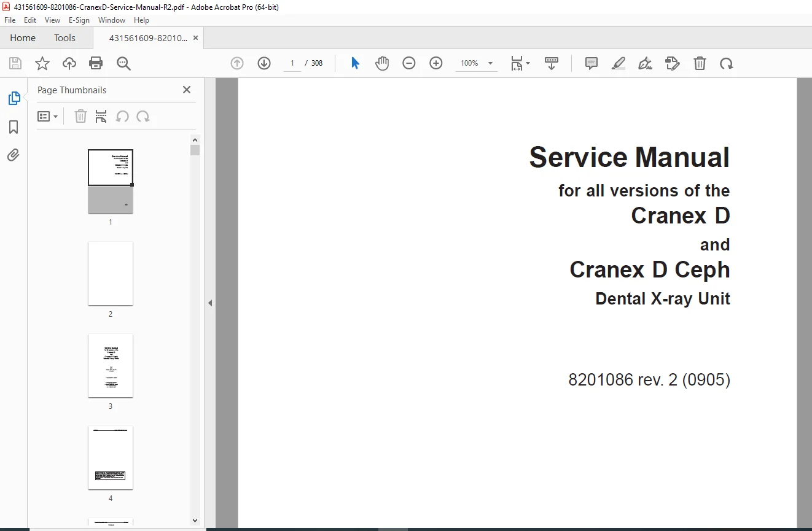This screenshot has height=531, width=812.
Task: Click the 'Service Manual' title text
Action: click(630, 158)
